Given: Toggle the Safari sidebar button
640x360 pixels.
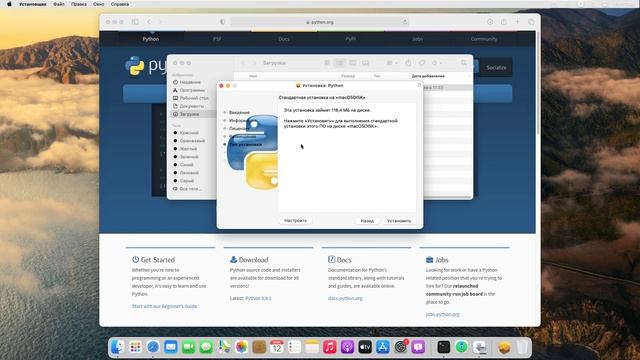Looking at the screenshot, I should click(x=135, y=22).
